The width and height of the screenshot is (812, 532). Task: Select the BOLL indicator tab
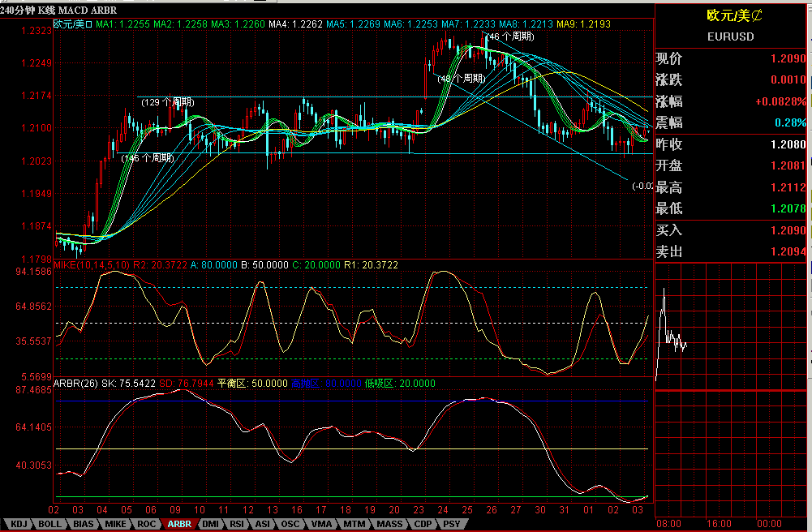coord(50,524)
